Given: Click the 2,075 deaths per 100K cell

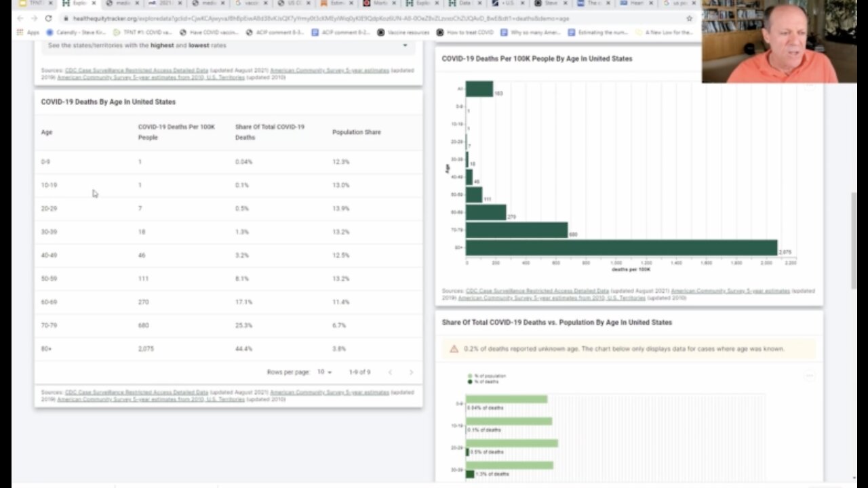Looking at the screenshot, I should click(146, 348).
